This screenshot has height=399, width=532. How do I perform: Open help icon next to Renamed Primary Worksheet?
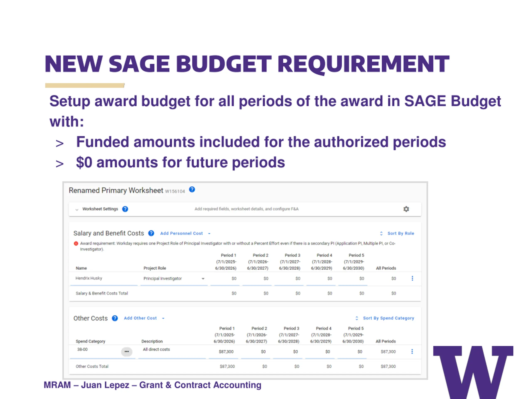(x=192, y=190)
